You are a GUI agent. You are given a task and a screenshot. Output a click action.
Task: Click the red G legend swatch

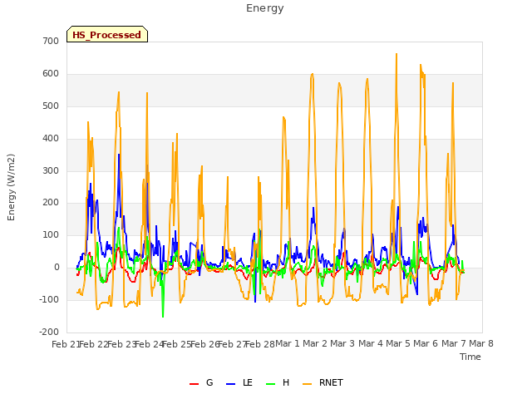click(x=194, y=384)
